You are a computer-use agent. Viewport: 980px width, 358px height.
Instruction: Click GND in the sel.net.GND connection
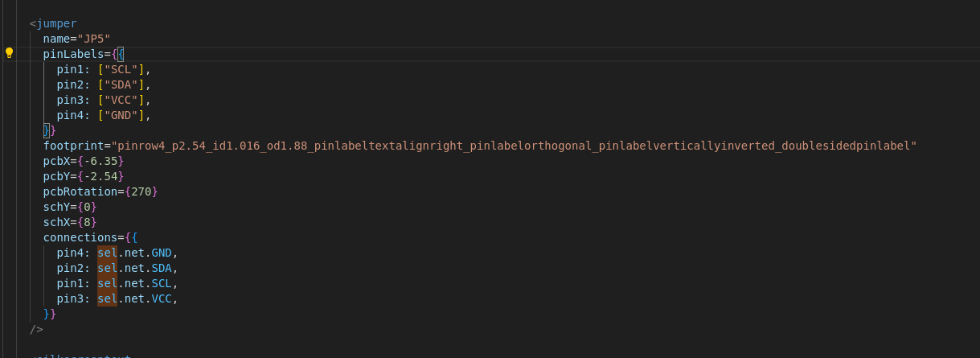161,253
